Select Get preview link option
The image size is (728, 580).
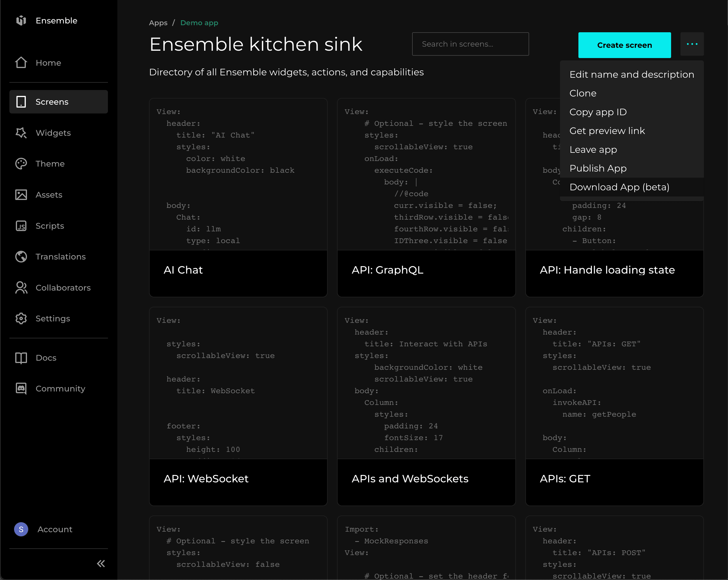(607, 131)
